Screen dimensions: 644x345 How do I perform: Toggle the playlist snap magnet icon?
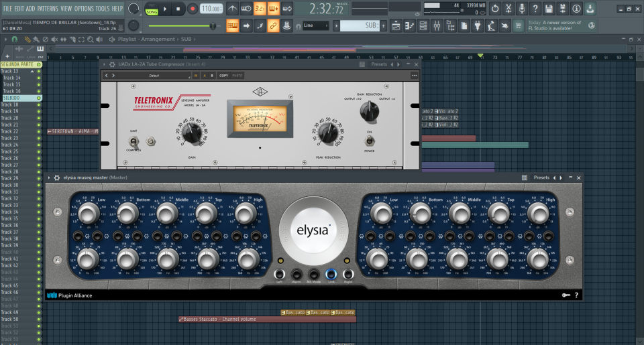14,40
